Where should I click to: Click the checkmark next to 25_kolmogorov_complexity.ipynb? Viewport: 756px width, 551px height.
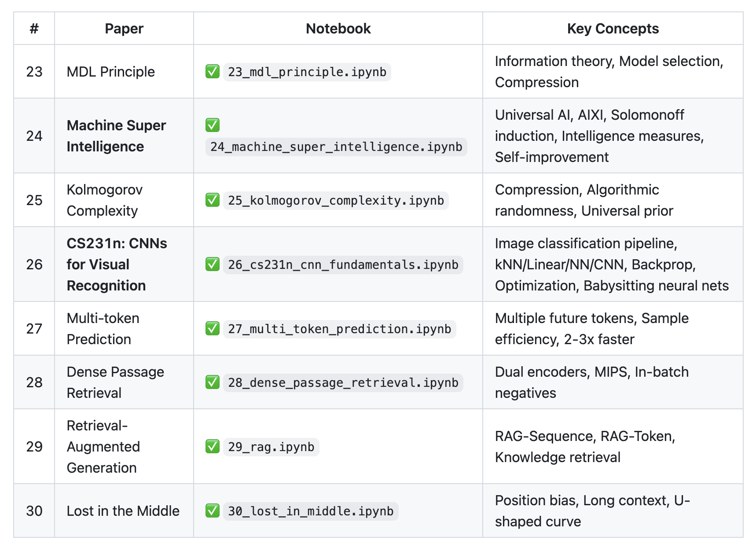pyautogui.click(x=213, y=200)
